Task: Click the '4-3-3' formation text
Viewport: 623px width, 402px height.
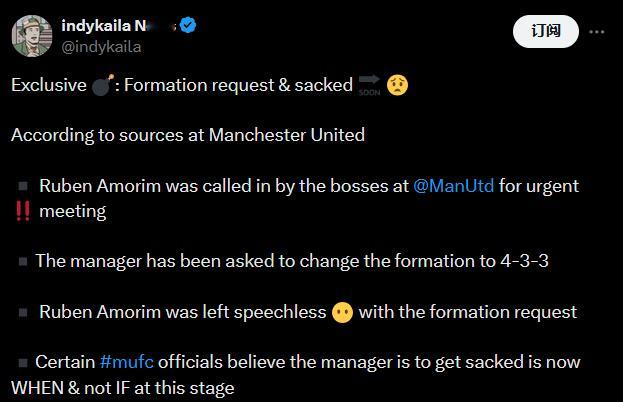Action: [524, 261]
